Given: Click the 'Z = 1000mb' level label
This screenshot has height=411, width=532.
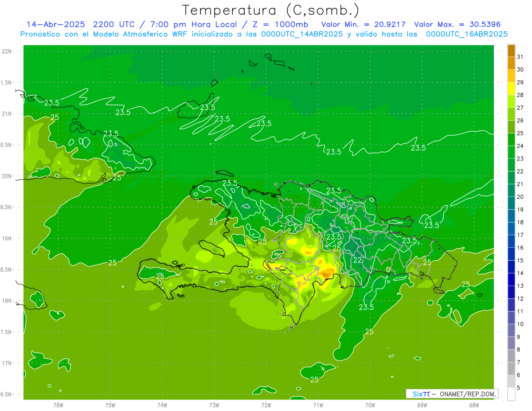Looking at the screenshot, I should point(281,24).
